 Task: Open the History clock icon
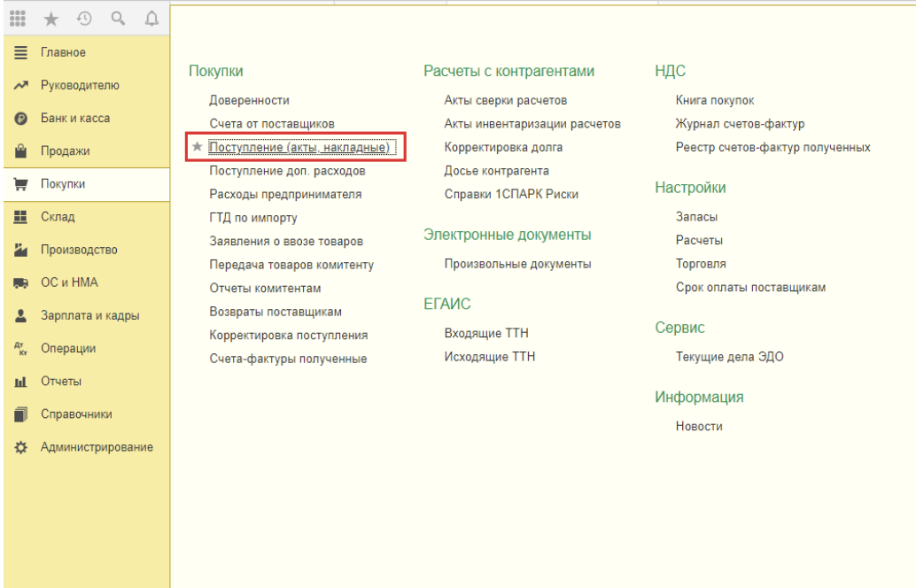coord(84,18)
